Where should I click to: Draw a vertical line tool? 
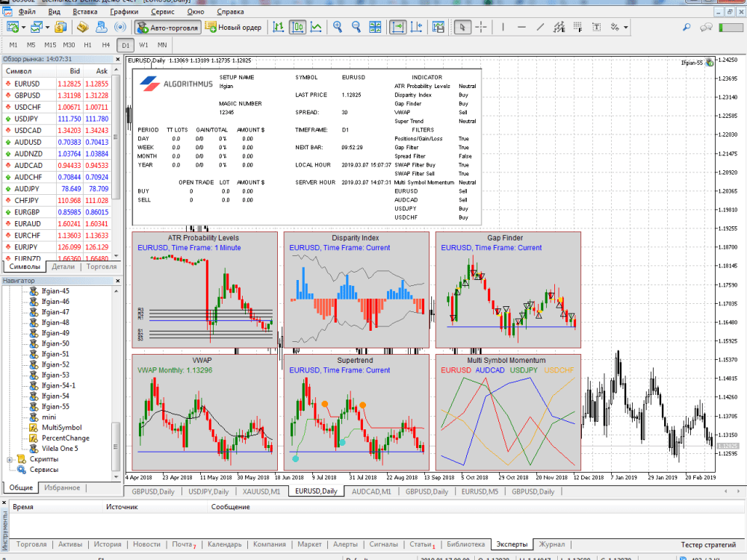503,27
